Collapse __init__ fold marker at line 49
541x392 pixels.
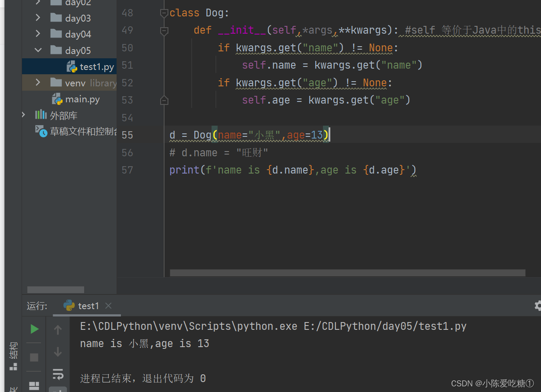click(x=164, y=31)
